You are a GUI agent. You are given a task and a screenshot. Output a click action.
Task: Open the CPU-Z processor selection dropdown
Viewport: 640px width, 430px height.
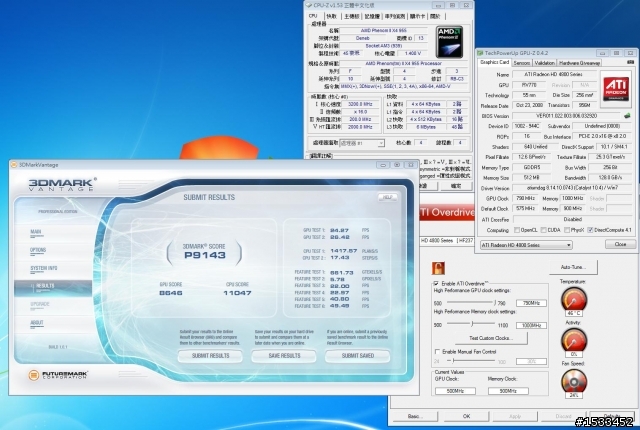click(x=362, y=143)
